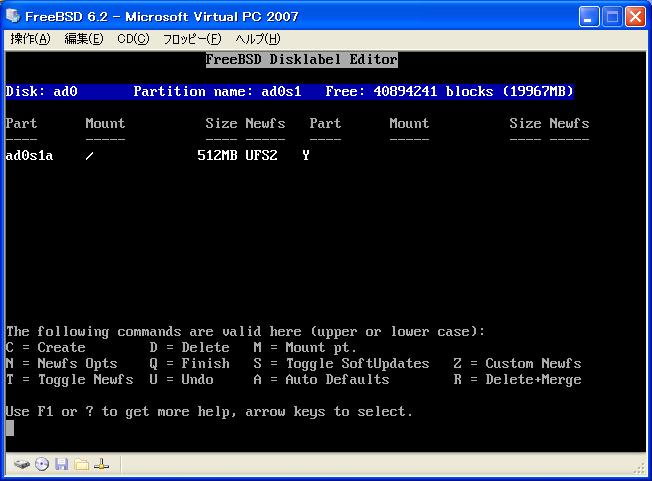Click the FreeBSD Disklabel Editor heading
The width and height of the screenshot is (652, 481).
301,59
